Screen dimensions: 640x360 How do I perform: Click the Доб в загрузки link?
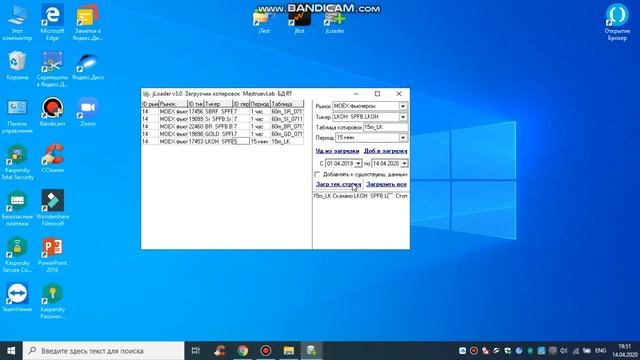pyautogui.click(x=385, y=151)
